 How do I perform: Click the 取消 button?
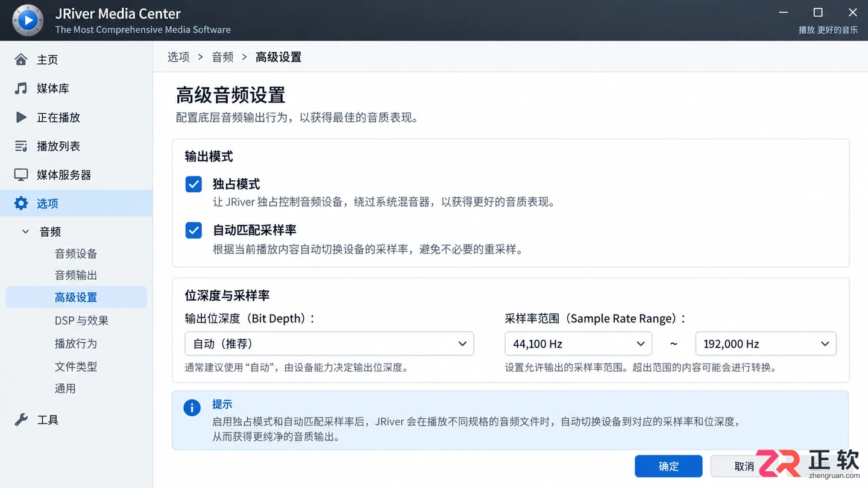(744, 466)
